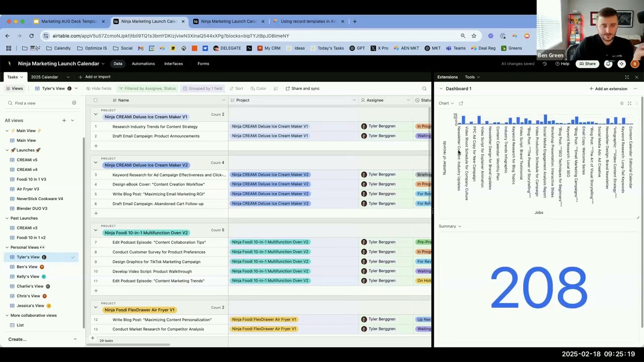Collapse the Ninja CREAMi Deluxe Ice Cream Maker V1 group

click(96, 115)
